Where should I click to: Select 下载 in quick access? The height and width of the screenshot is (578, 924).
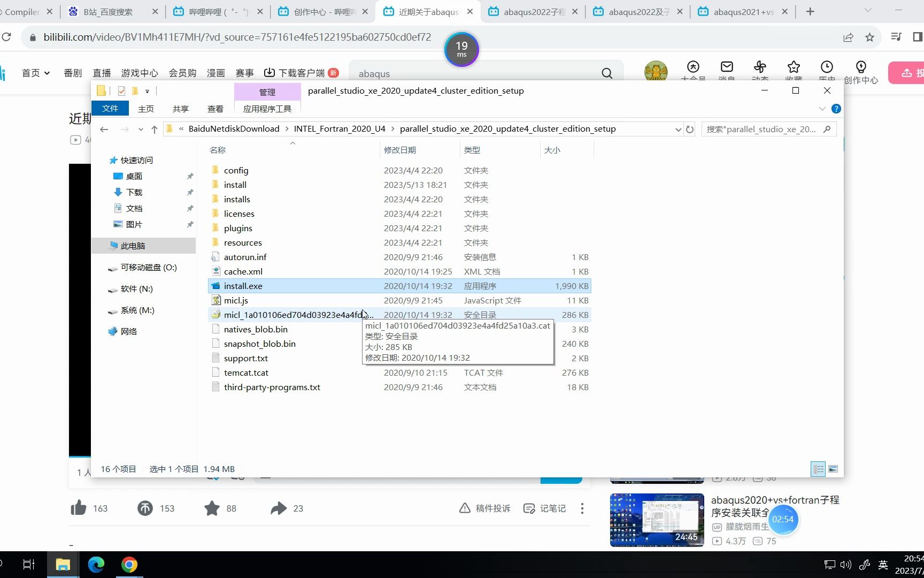pos(134,192)
